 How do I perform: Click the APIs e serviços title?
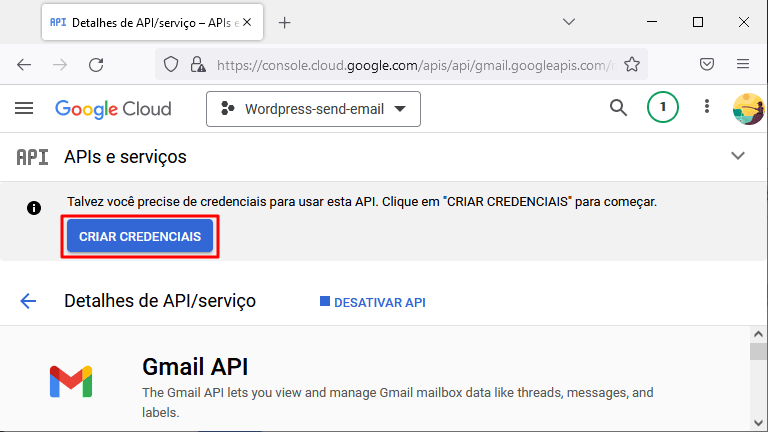(125, 157)
